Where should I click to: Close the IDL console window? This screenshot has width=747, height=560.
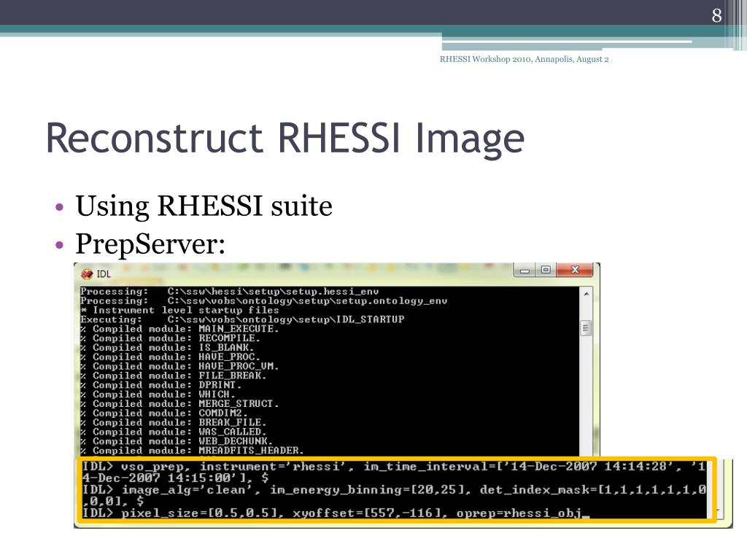click(575, 270)
